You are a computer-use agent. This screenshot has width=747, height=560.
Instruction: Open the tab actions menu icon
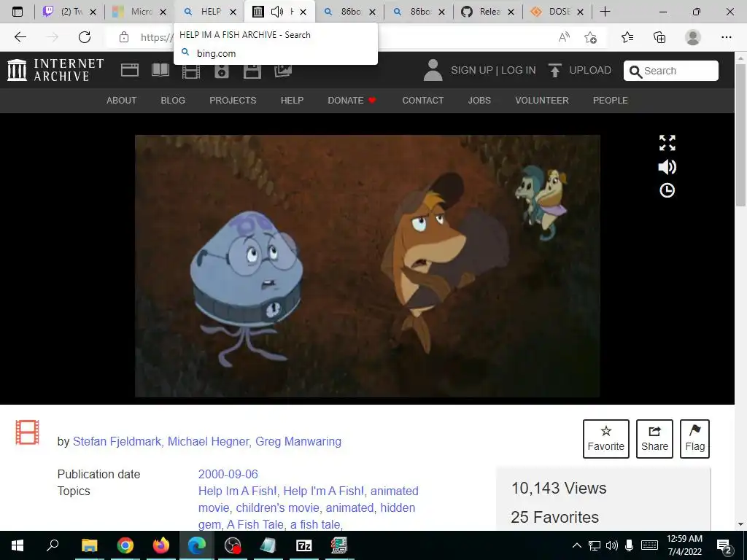tap(18, 12)
